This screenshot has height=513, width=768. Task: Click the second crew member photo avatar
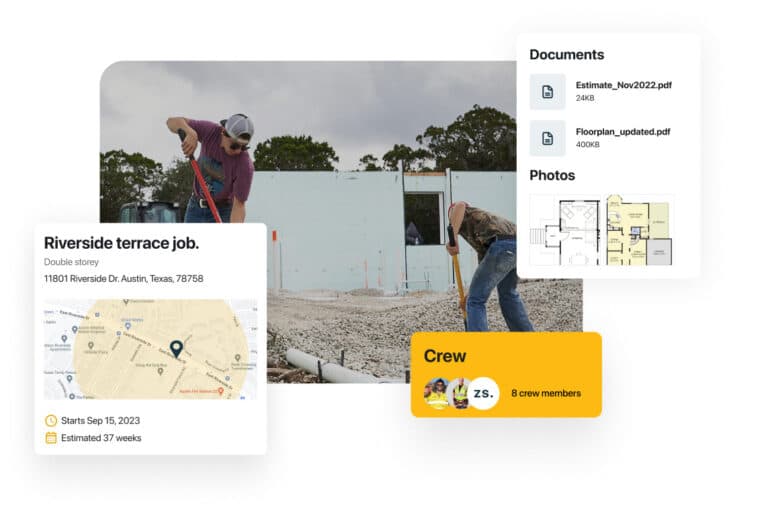[x=459, y=393]
